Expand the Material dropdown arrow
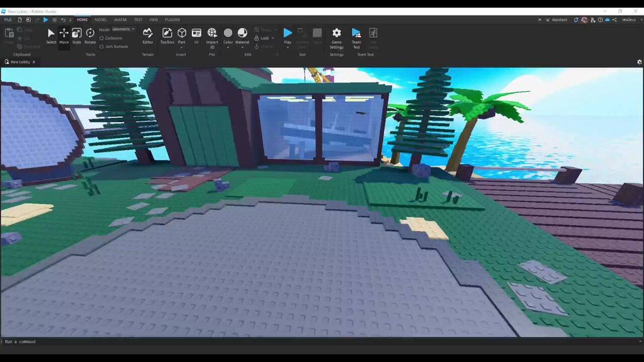This screenshot has height=362, width=644. click(x=243, y=47)
